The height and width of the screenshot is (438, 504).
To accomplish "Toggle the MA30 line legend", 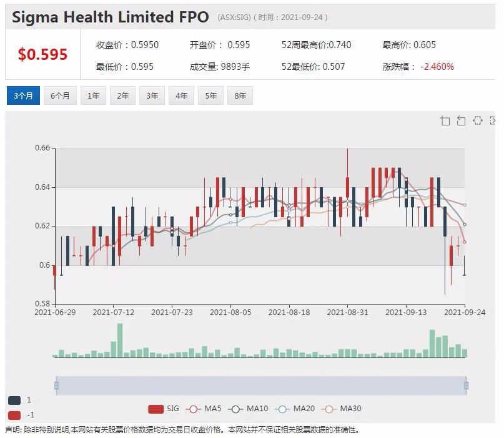I will click(x=342, y=409).
